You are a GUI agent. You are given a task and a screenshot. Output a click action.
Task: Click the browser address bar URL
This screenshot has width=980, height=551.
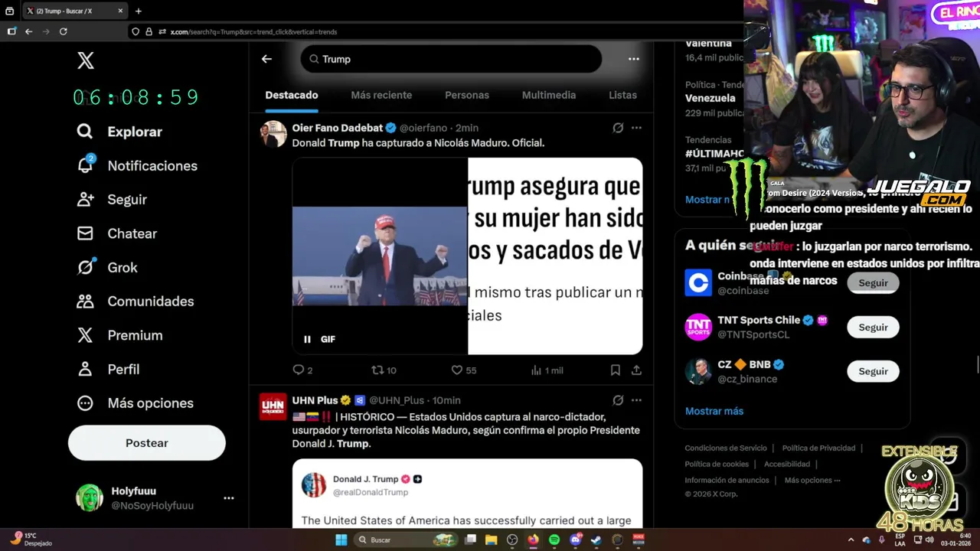point(253,32)
